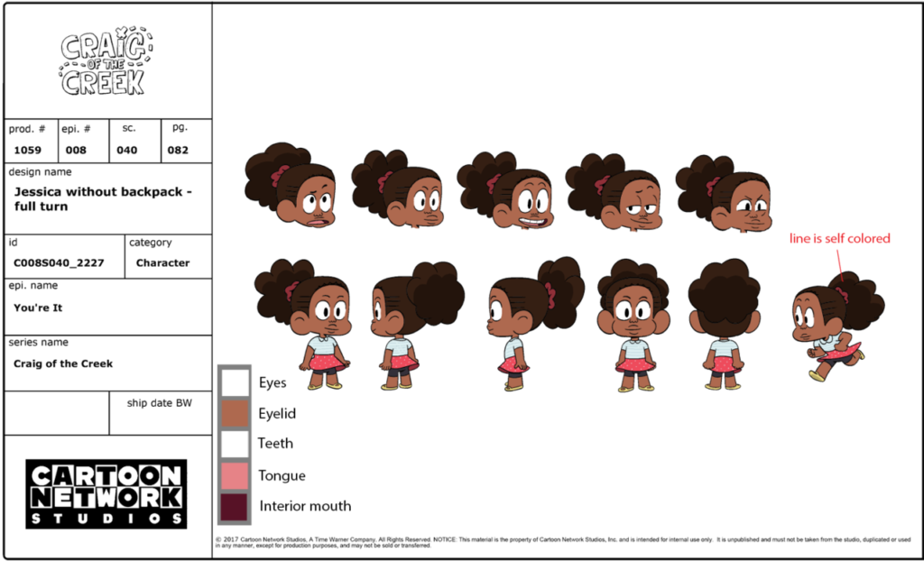Click the category value 'Character'
The image size is (924, 561).
[x=162, y=262]
